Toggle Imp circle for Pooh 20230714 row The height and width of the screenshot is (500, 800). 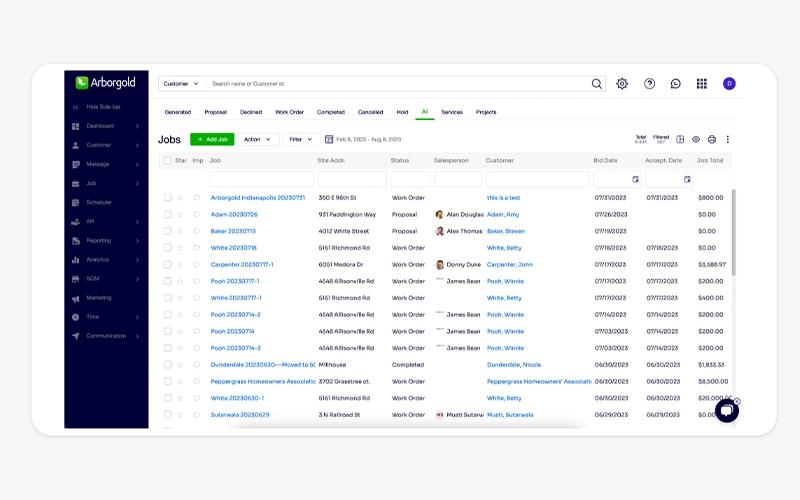click(x=196, y=331)
